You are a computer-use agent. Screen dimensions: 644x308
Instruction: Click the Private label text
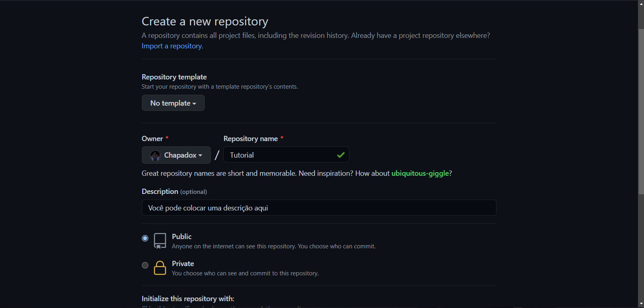(183, 264)
